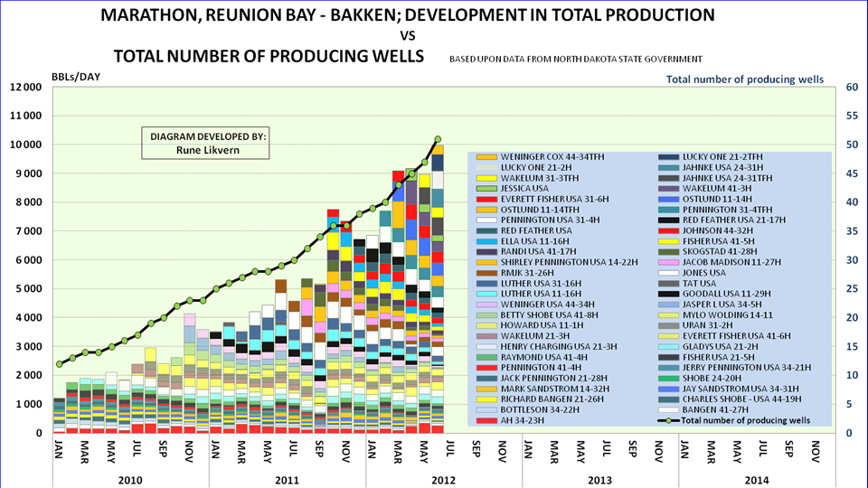Select the RMJK 31-26H legend swatch
This screenshot has width=868, height=488.
[486, 272]
